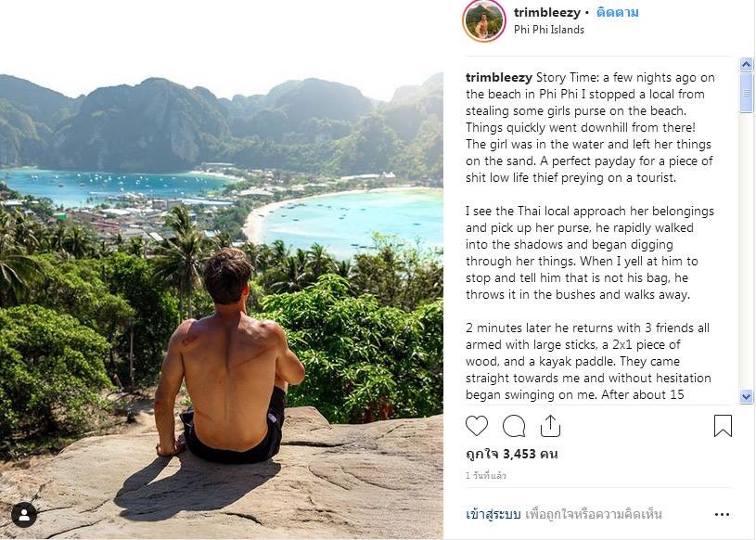Follow trimbleezy using the ติดตาม button
The height and width of the screenshot is (540, 756).
[x=618, y=12]
